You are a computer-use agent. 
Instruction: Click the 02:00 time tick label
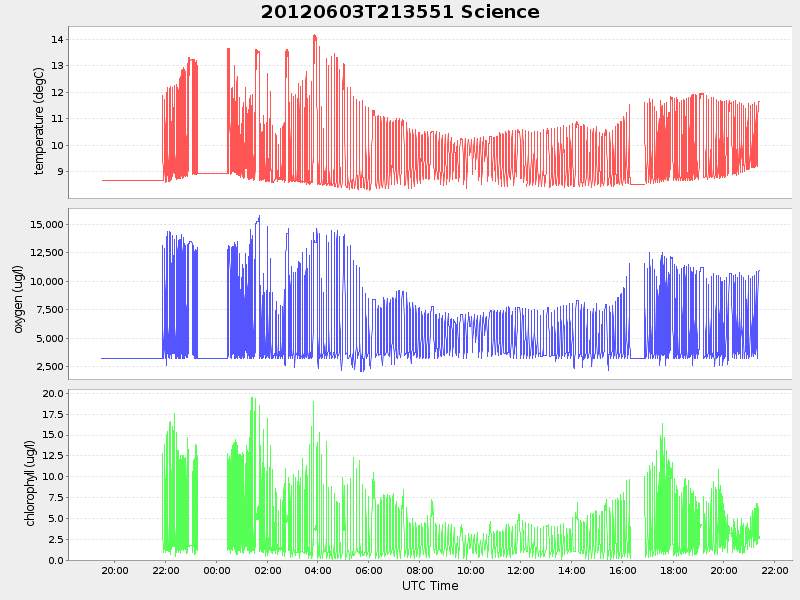[267, 570]
